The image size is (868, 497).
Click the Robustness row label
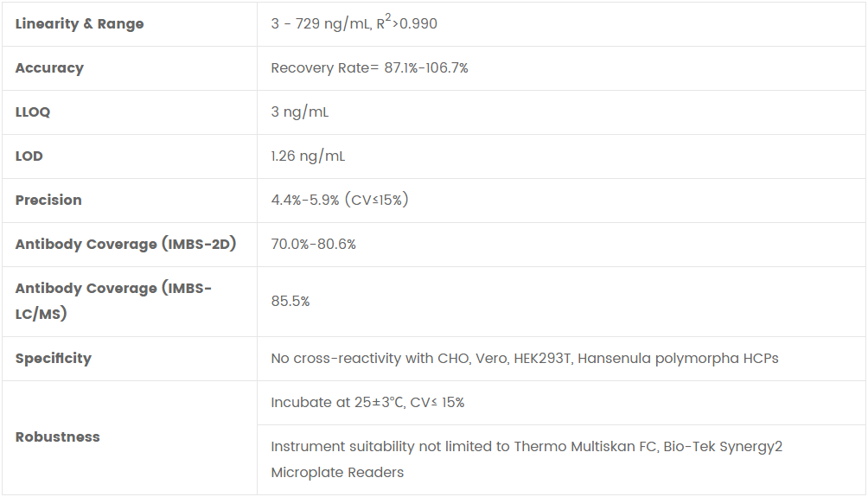tap(58, 437)
